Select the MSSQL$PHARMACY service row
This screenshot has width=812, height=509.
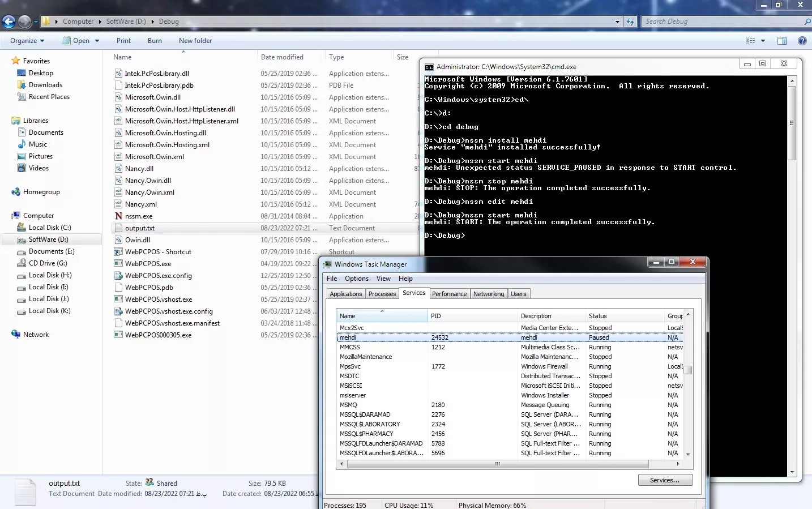pos(510,434)
